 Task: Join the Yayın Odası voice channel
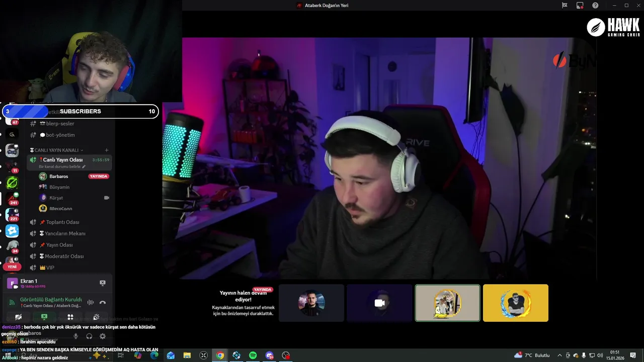click(69, 245)
